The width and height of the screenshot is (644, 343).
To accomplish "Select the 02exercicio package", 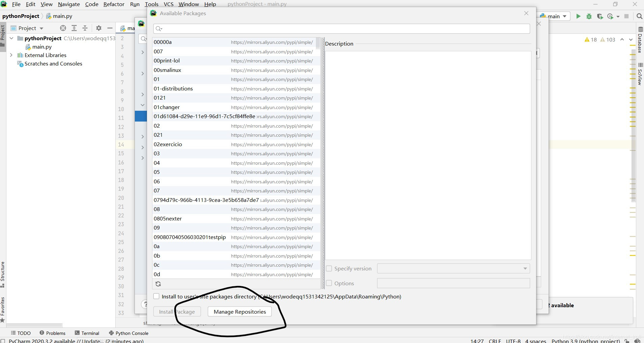I will tap(236, 144).
